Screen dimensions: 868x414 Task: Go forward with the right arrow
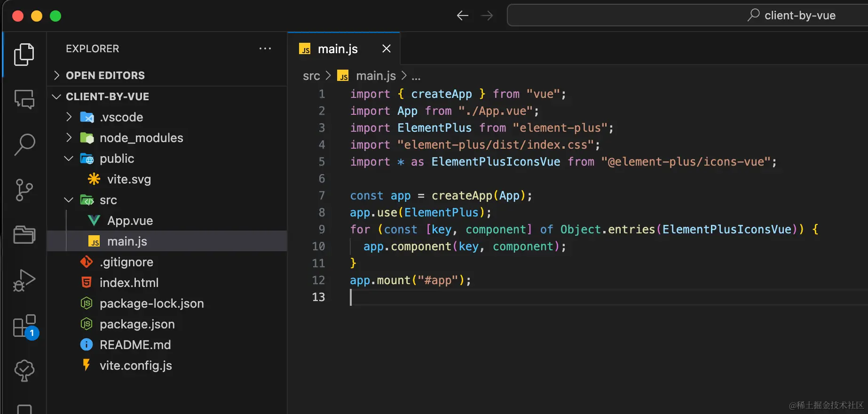click(x=487, y=16)
